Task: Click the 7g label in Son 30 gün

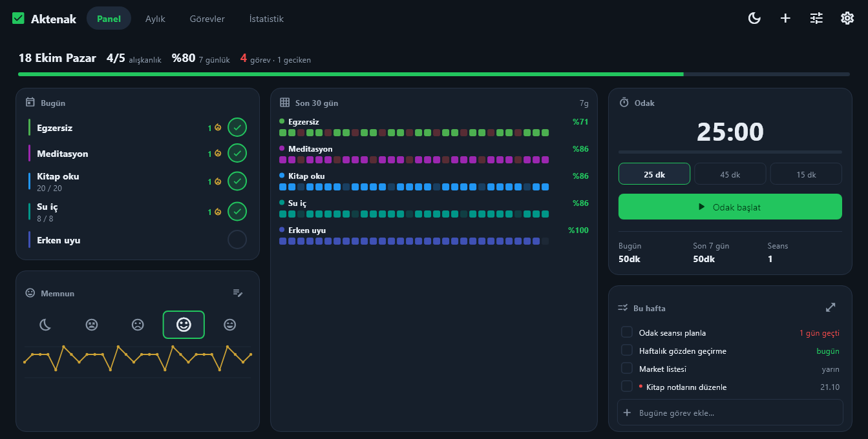Action: [584, 103]
